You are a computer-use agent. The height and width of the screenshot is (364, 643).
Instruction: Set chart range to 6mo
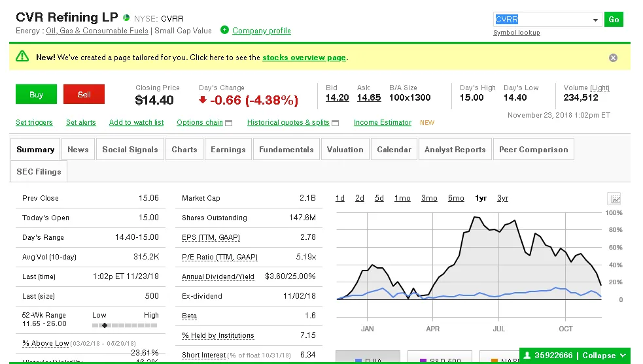456,199
